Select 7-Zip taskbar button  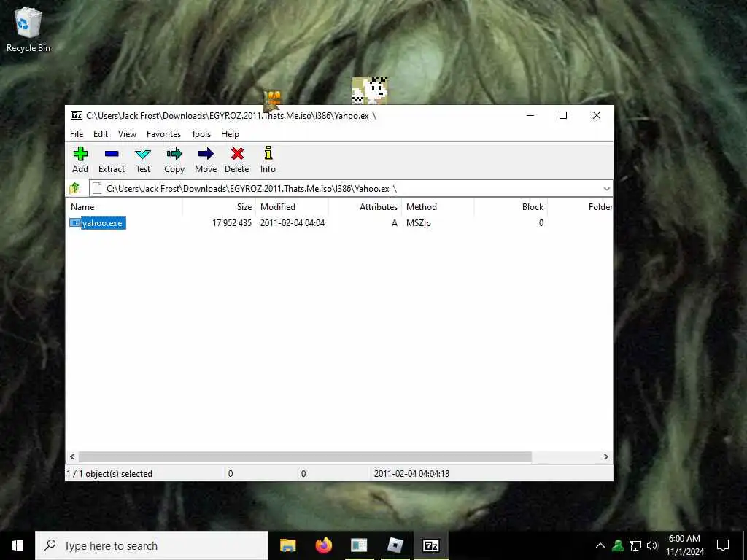pyautogui.click(x=430, y=545)
